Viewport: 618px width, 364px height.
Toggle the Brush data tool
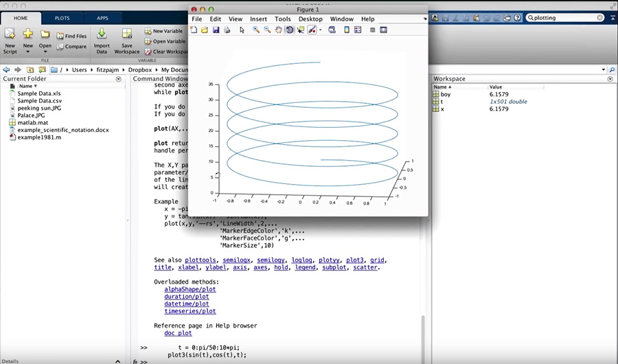(312, 30)
